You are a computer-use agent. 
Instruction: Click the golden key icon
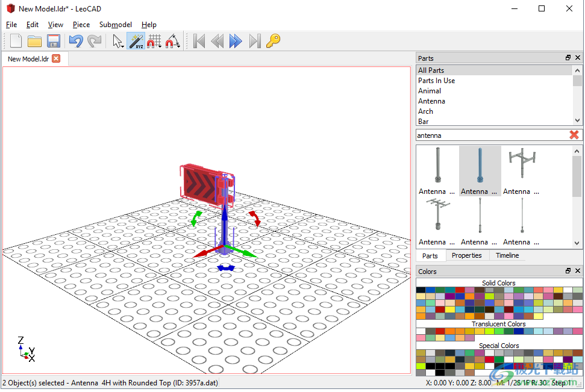pos(273,41)
